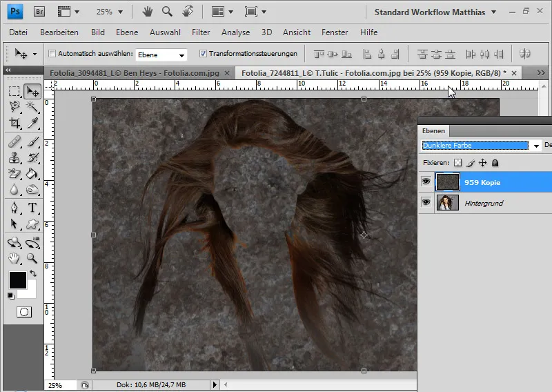Select the 3D Rotate tool
The height and width of the screenshot is (392, 552).
pos(14,243)
